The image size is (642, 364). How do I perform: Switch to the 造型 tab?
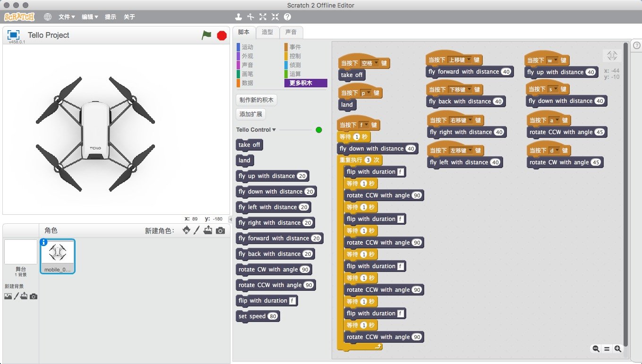coord(267,32)
